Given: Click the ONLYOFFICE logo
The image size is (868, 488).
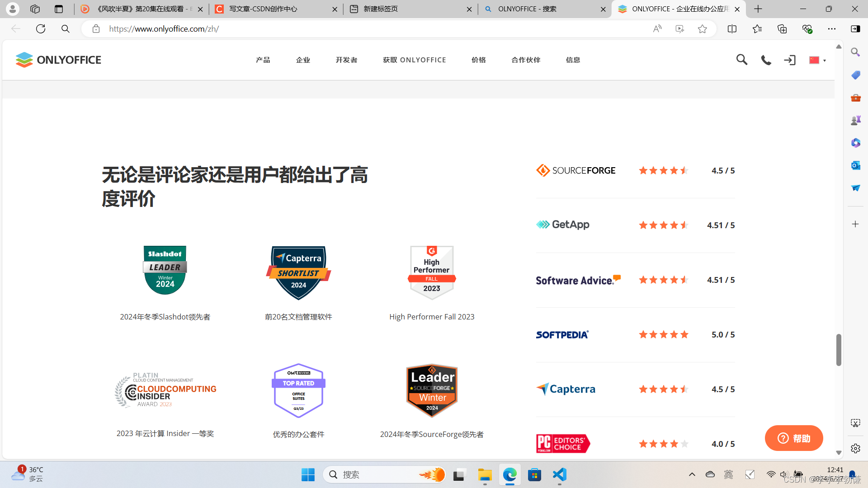Looking at the screenshot, I should [x=58, y=60].
